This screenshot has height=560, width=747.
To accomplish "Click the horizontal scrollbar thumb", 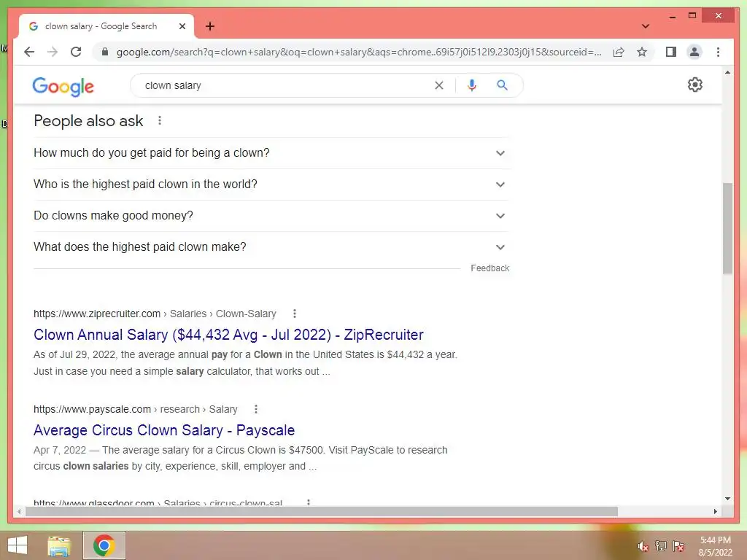I will click(x=322, y=511).
